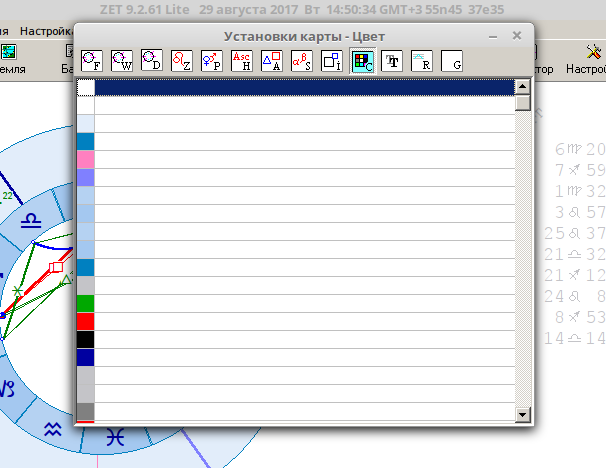Viewport: 606px width, 468px height.
Task: Click the S settings icon
Action: click(302, 60)
